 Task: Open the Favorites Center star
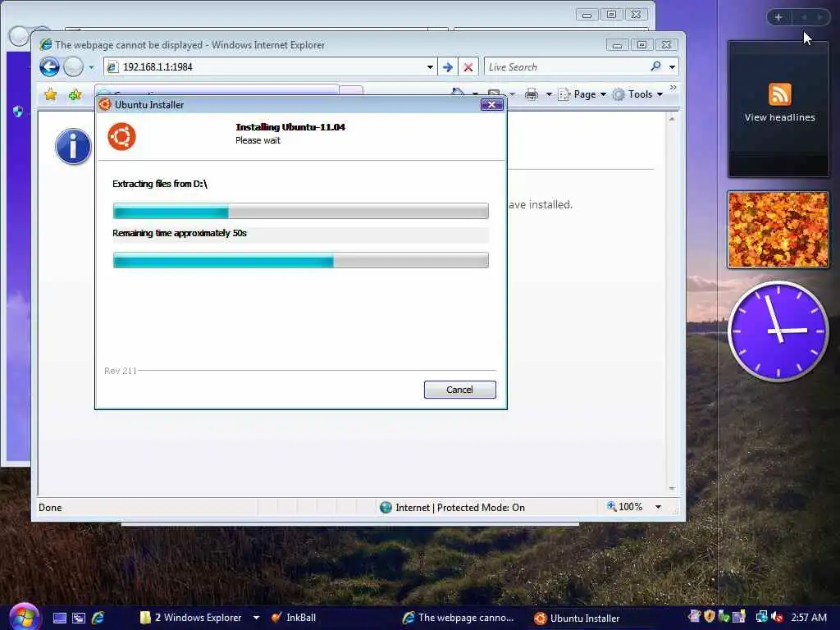(x=51, y=95)
